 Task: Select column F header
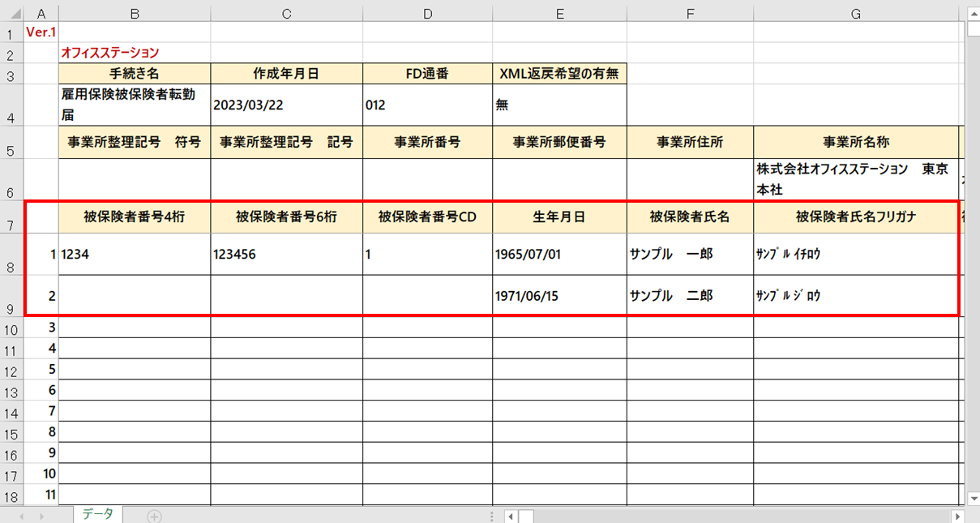point(690,13)
